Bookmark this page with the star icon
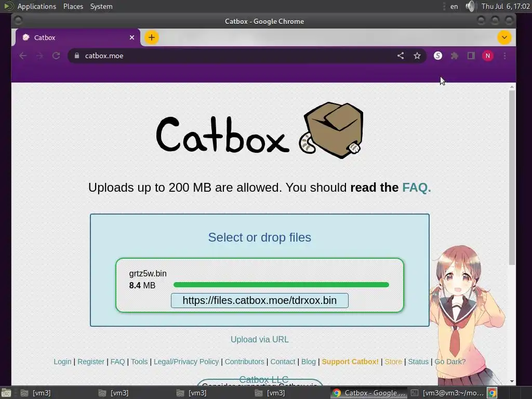 (x=417, y=56)
